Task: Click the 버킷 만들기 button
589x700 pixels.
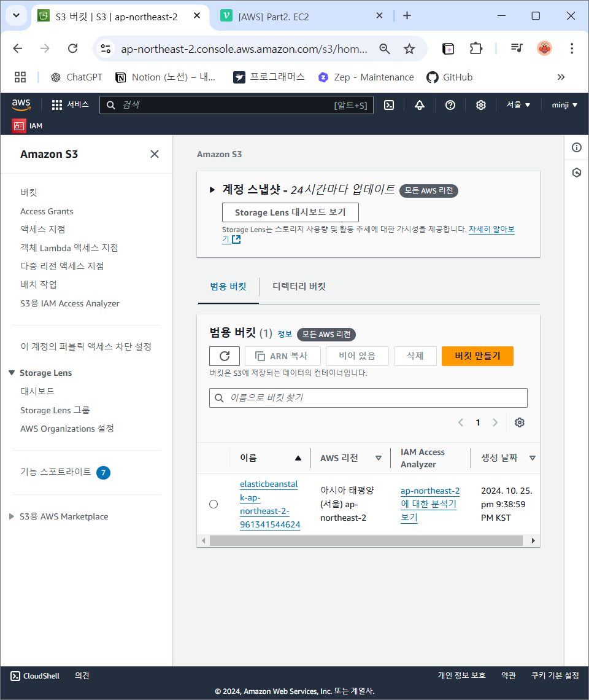Action: [477, 356]
